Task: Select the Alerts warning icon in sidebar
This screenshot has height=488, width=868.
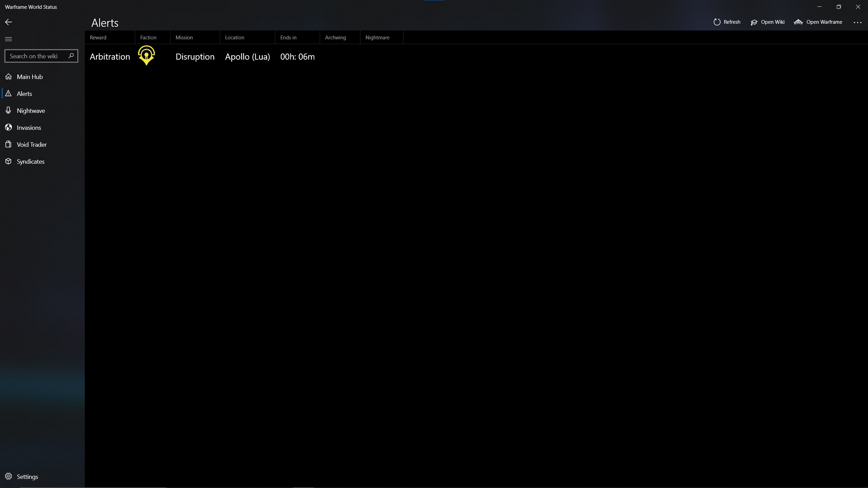Action: (x=8, y=94)
